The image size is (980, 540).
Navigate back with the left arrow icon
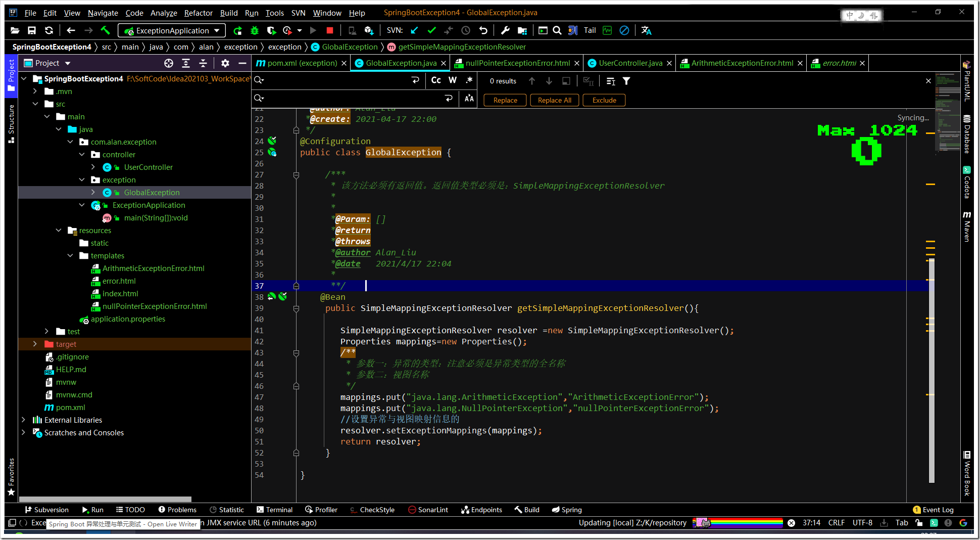pos(71,30)
